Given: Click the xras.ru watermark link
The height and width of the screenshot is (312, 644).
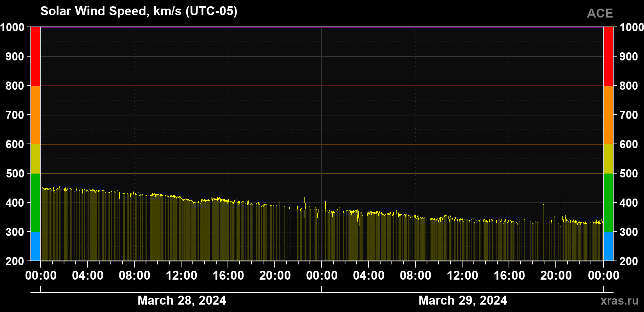Looking at the screenshot, I should (619, 301).
